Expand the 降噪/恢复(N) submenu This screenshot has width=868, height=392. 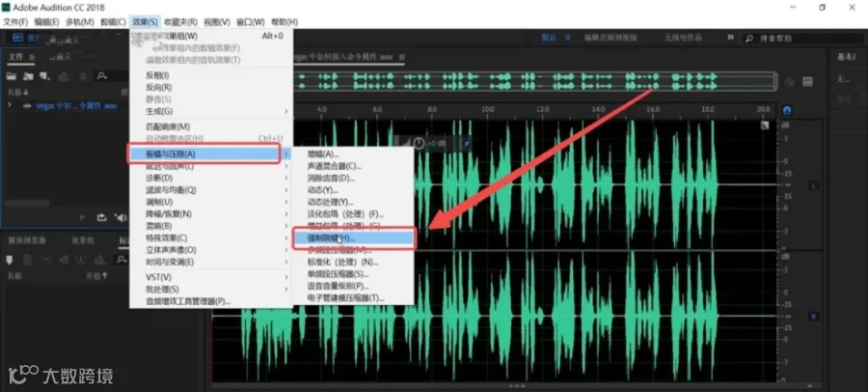pos(210,214)
